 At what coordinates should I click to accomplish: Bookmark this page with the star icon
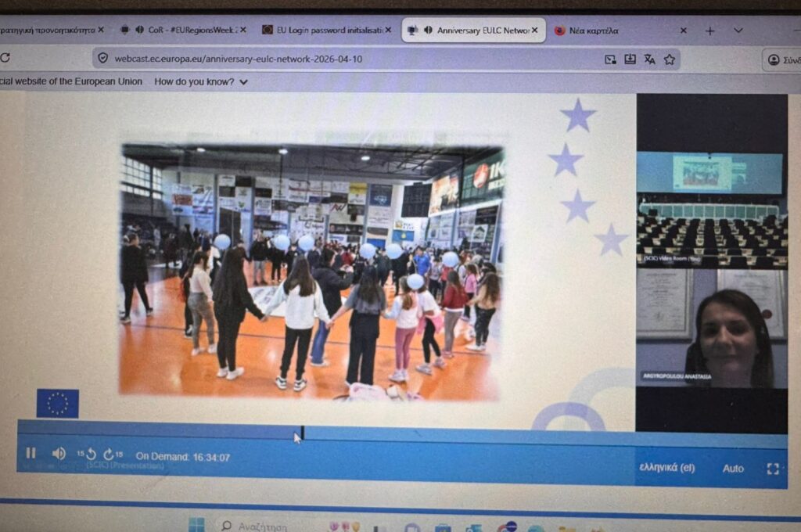[670, 59]
